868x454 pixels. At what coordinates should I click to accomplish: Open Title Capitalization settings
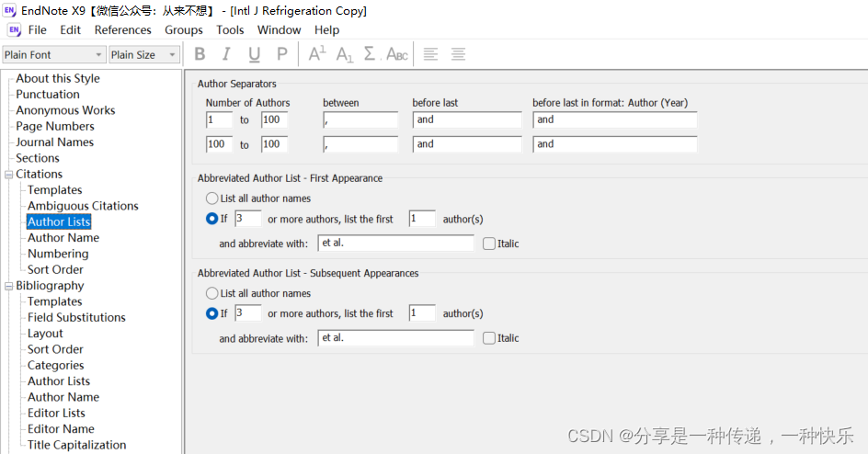[x=76, y=445]
